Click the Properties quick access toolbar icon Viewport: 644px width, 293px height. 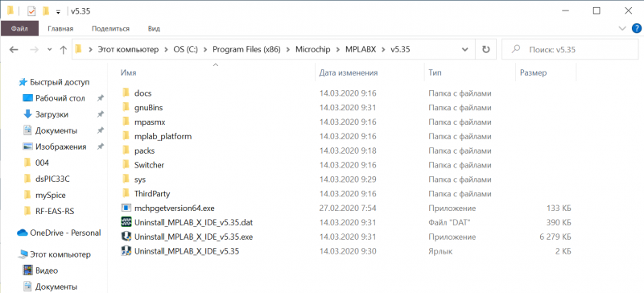(x=31, y=11)
